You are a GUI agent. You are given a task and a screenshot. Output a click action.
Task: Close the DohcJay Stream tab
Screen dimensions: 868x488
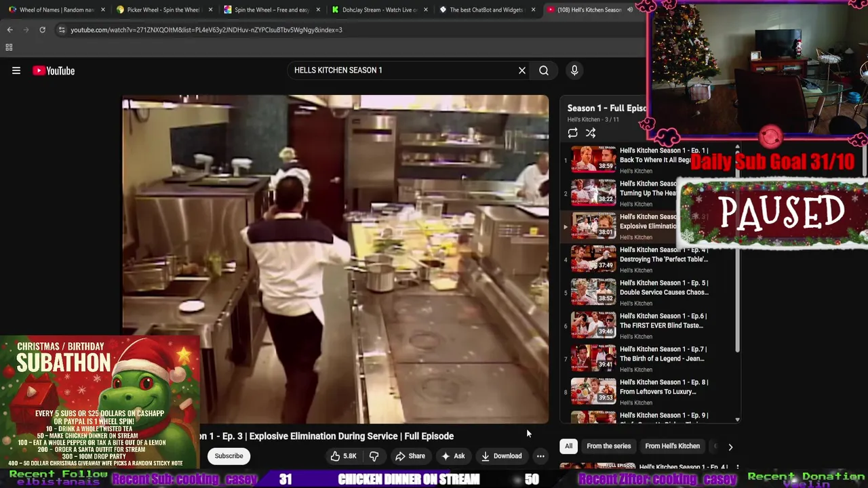pyautogui.click(x=426, y=10)
